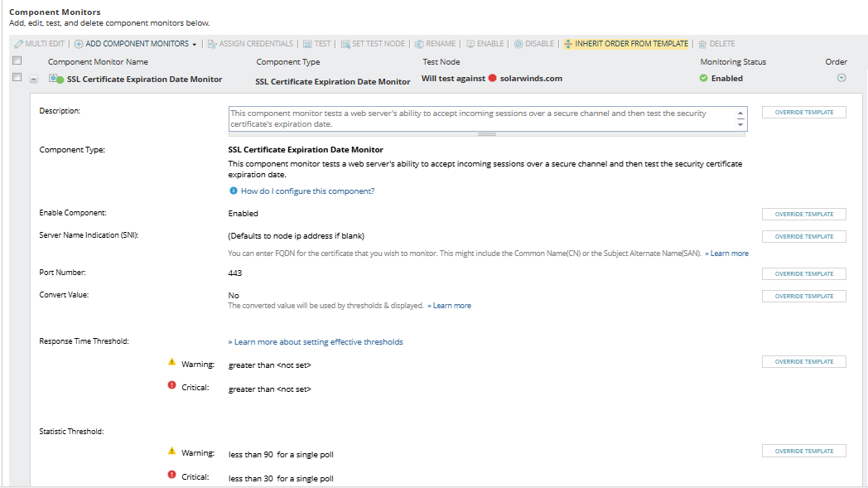The height and width of the screenshot is (488, 868).
Task: Click the info icon beside configure help
Action: click(x=234, y=191)
